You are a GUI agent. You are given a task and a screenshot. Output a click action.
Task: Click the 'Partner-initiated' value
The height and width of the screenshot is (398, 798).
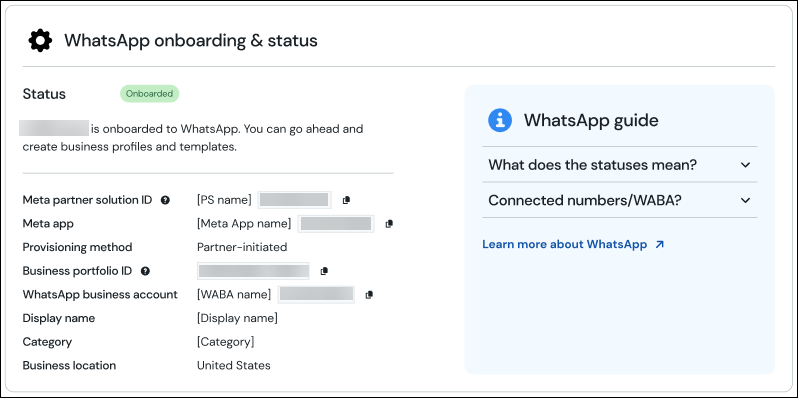click(x=242, y=247)
